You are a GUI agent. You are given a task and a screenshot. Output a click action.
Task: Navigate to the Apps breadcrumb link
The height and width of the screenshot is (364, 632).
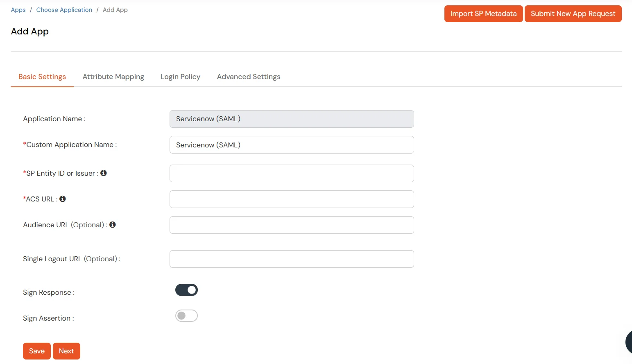[18, 9]
